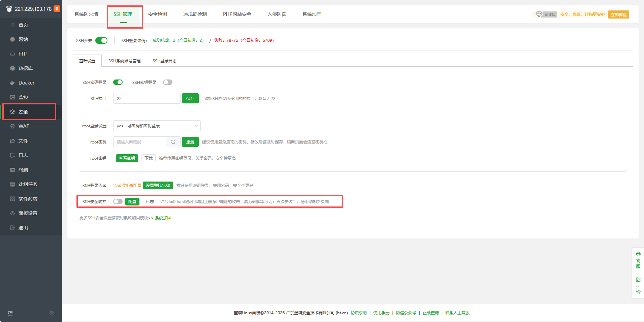Image resolution: width=644 pixels, height=322 pixels.
Task: Click the set login alert button
Action: pyautogui.click(x=158, y=186)
